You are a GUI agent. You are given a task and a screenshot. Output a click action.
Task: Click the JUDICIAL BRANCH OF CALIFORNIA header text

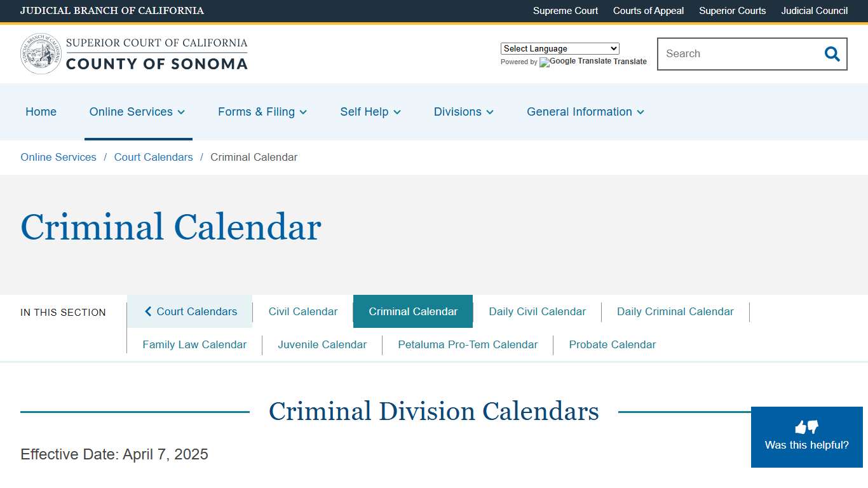112,11
